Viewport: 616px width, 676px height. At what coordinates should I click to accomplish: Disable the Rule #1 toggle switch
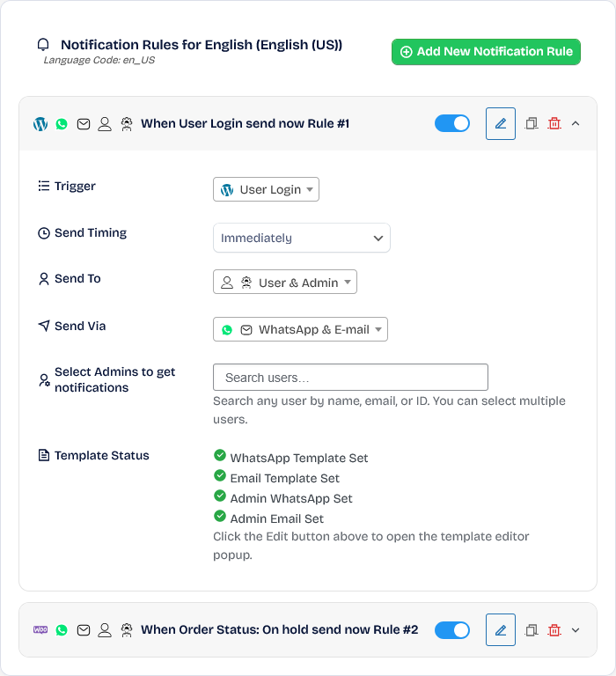[452, 124]
